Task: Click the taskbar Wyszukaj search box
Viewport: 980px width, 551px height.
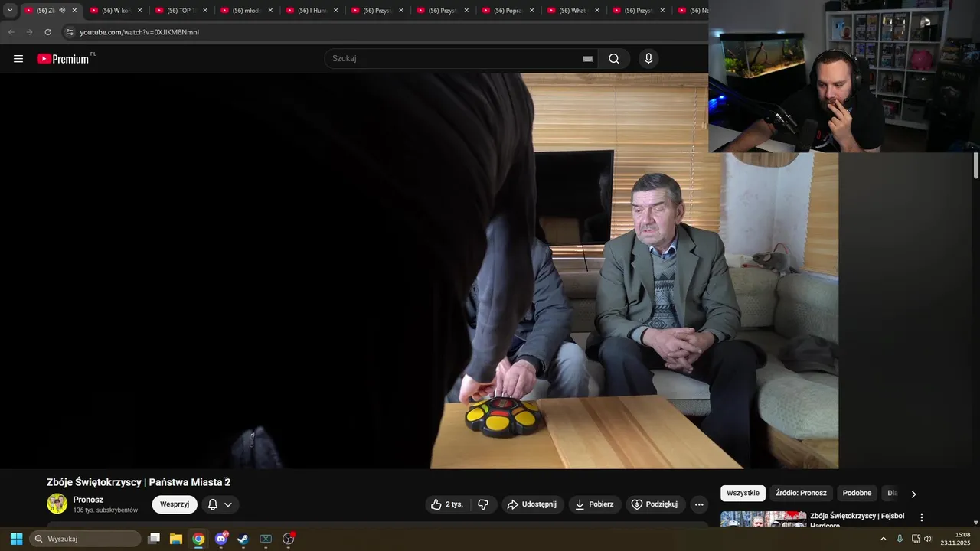Action: click(86, 539)
